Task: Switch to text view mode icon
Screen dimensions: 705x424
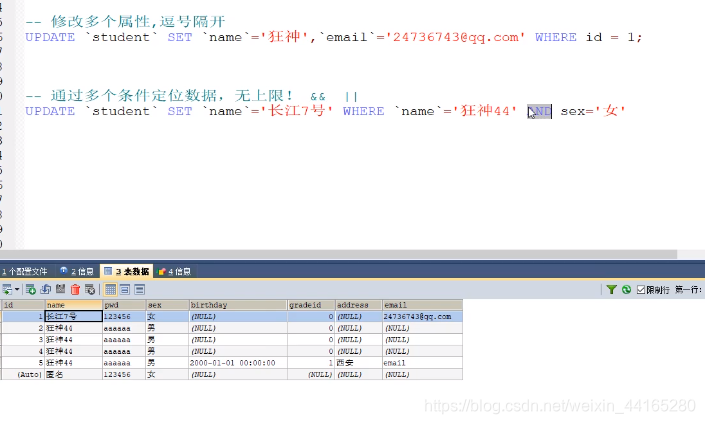Action: 140,290
